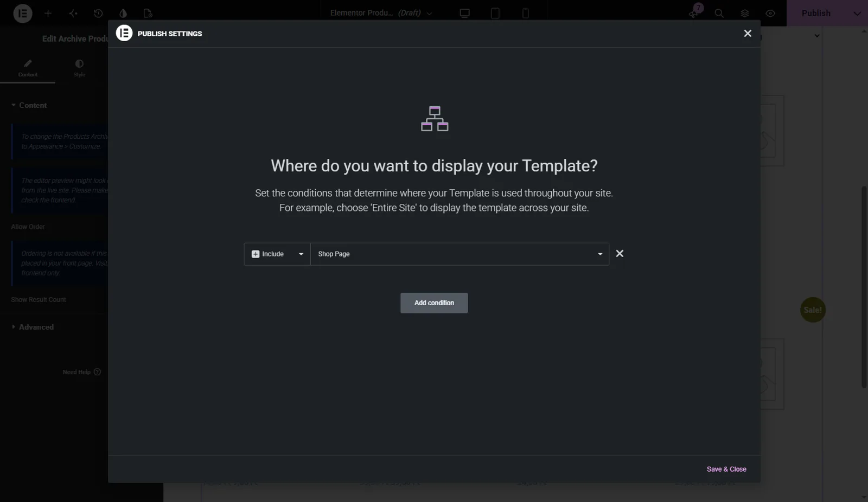Open site settings sliders icon
The height and width of the screenshot is (502, 868).
(73, 13)
